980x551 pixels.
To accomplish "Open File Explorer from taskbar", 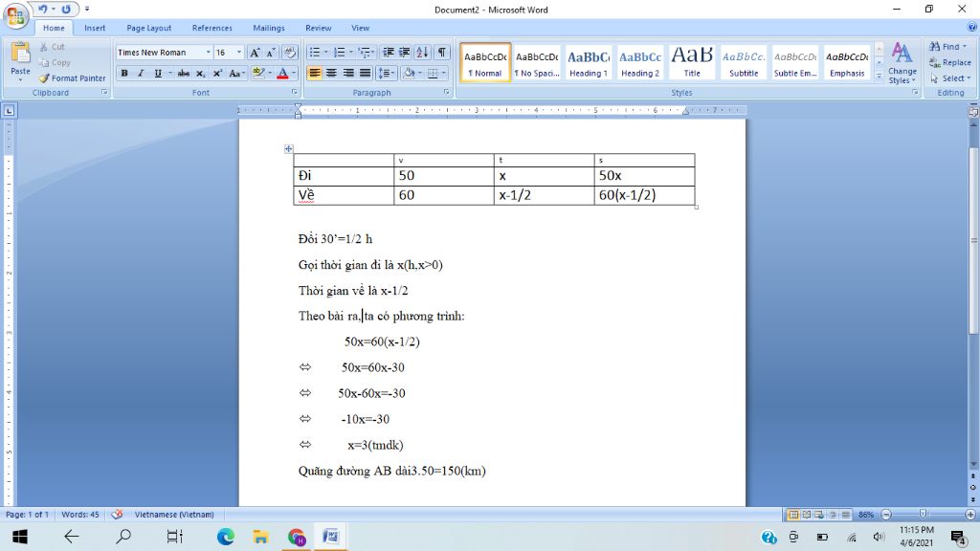I will pyautogui.click(x=260, y=537).
